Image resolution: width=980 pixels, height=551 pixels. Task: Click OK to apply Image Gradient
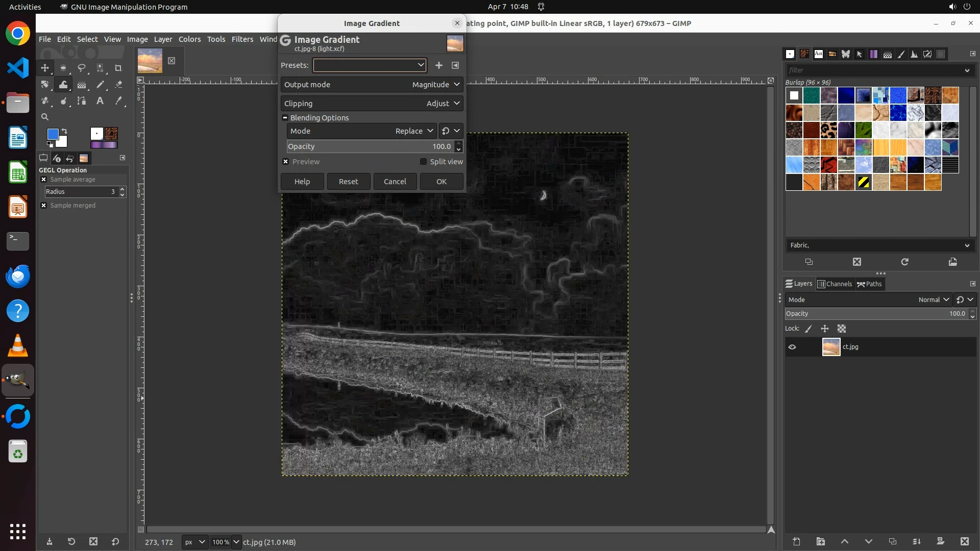[441, 182]
